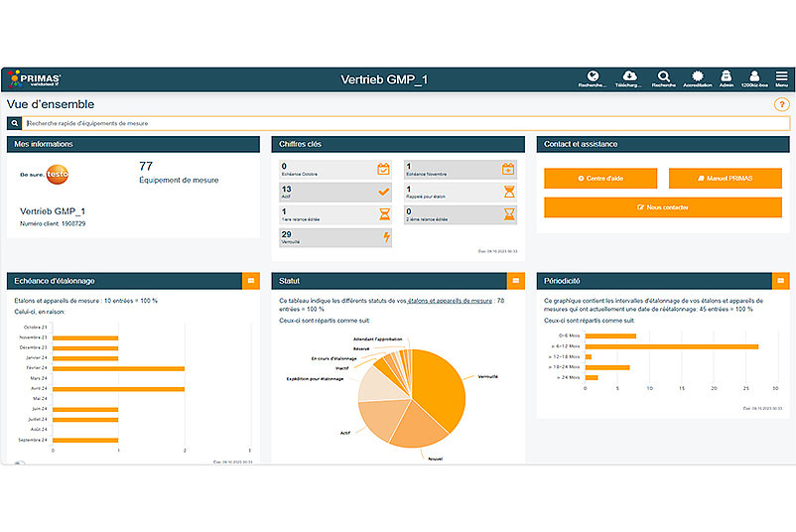Click the Février 24 bar in calibration chart
The width and height of the screenshot is (796, 532).
[118, 368]
